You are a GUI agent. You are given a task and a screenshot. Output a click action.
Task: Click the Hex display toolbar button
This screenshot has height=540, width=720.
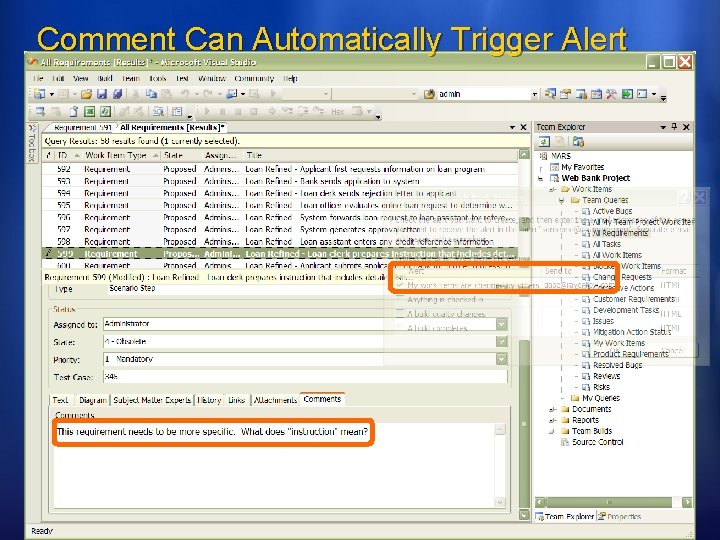point(338,112)
